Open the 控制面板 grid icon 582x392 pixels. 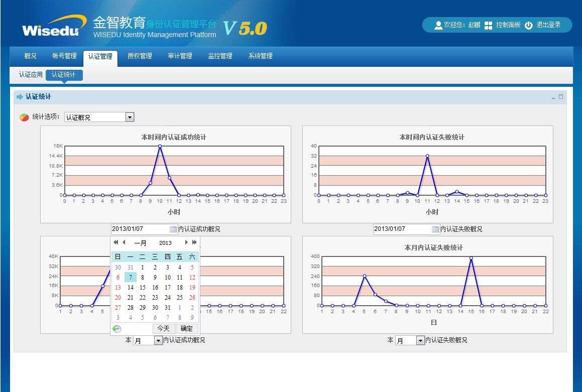point(488,25)
